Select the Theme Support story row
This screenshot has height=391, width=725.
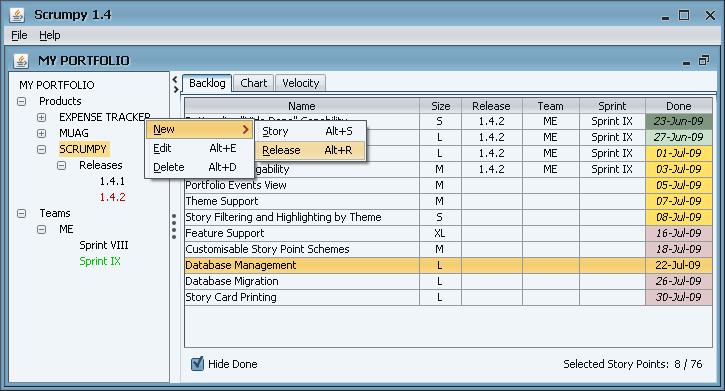[x=449, y=202]
